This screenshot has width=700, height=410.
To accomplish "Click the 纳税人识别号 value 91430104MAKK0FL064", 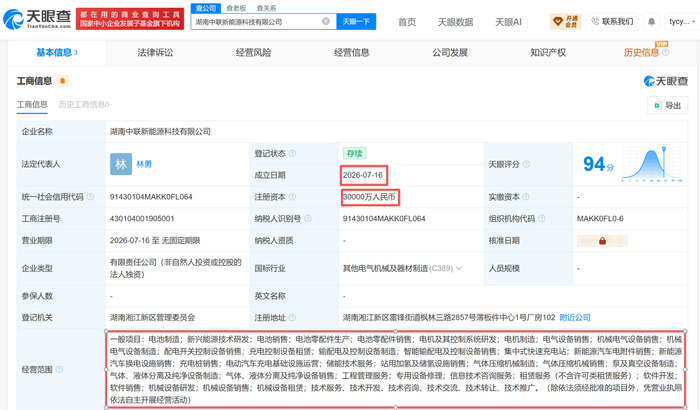I will pos(384,218).
